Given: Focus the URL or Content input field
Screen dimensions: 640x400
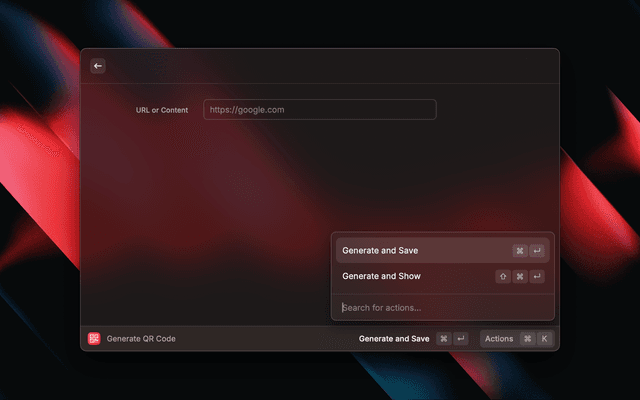Looking at the screenshot, I should (319, 110).
